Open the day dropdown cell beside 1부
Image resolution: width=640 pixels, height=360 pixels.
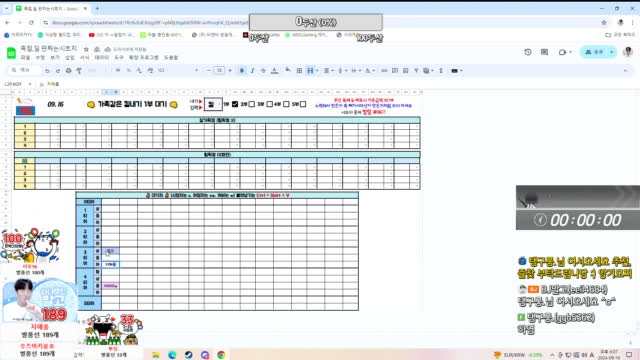(x=213, y=104)
